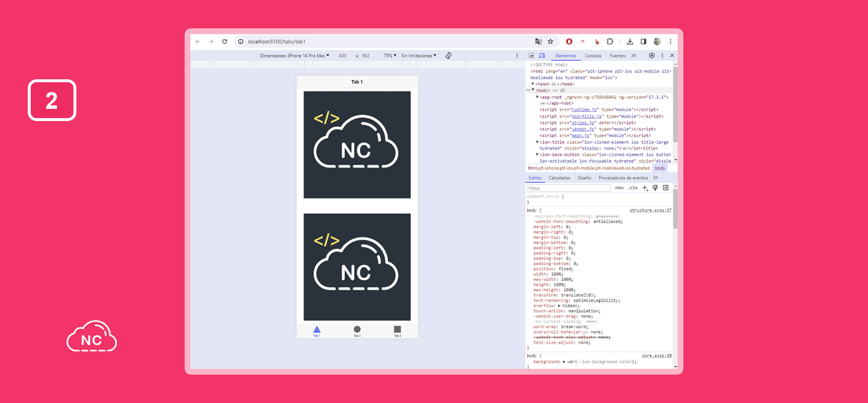Open the Chrome three-dot menu
The height and width of the screenshot is (403, 868).
pos(671,42)
